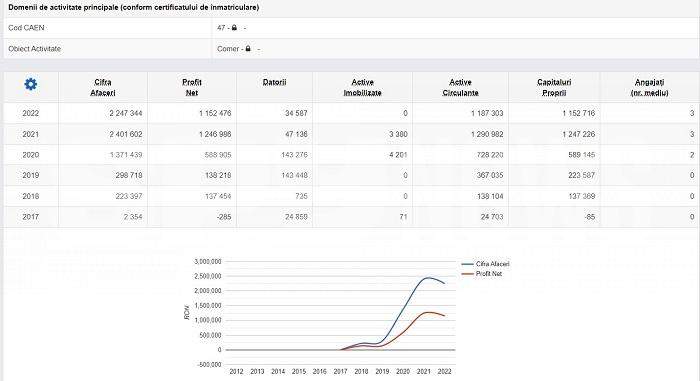700x381 pixels.
Task: Toggle Profit Net series in chart legend
Action: tap(482, 273)
